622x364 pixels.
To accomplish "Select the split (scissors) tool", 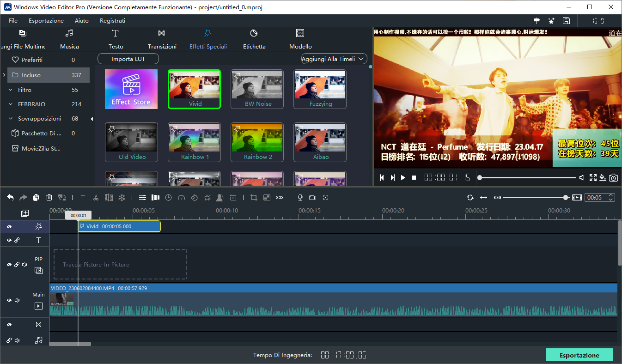I will 96,197.
